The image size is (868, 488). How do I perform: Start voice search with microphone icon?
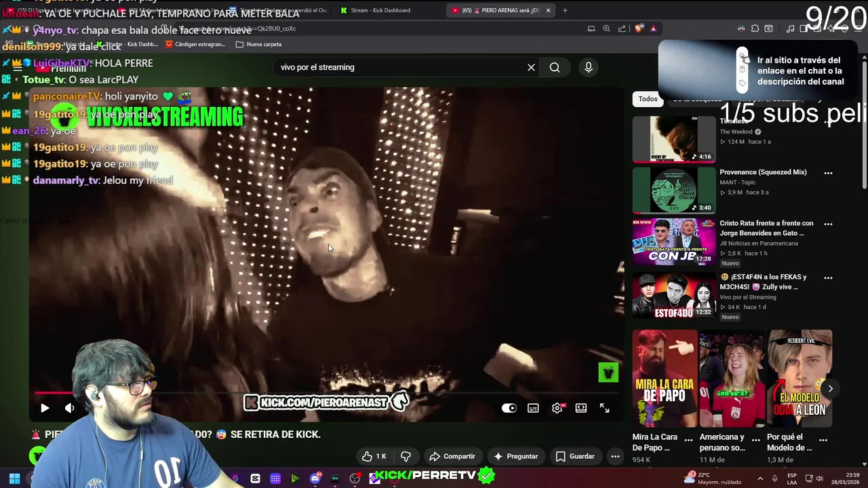click(589, 67)
